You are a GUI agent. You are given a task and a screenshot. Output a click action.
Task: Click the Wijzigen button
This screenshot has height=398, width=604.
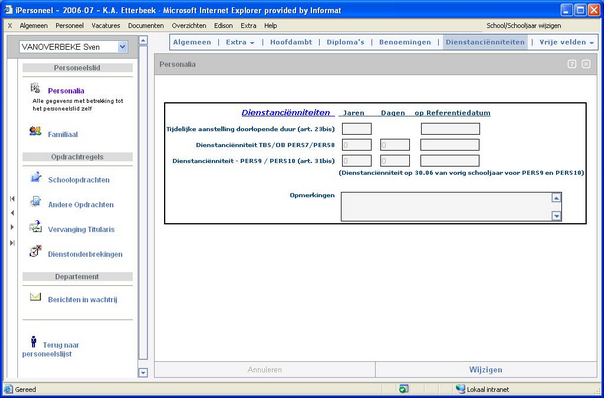[x=486, y=370]
